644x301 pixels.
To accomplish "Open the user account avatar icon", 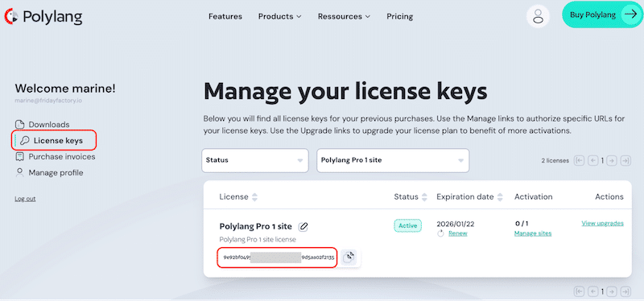I will click(x=538, y=16).
